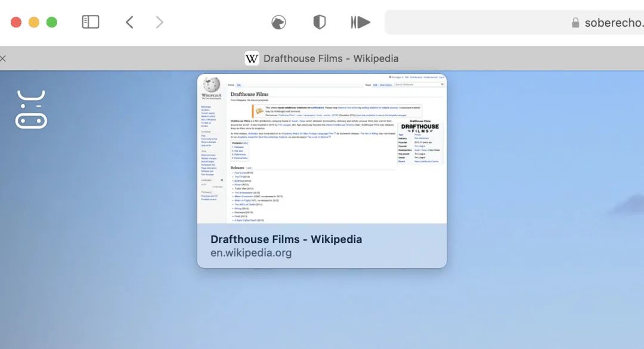This screenshot has height=349, width=644.
Task: Click the Wikipedia favicon in the tab
Action: [x=252, y=58]
